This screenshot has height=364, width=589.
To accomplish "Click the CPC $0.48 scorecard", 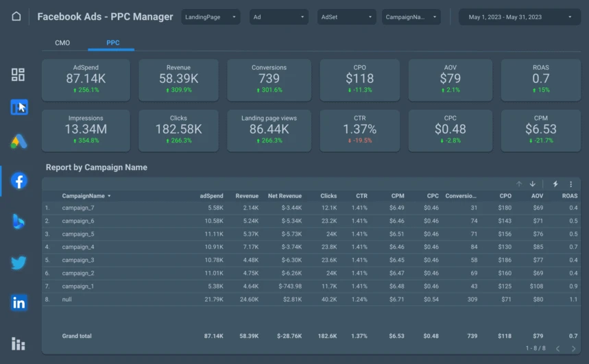I will (x=450, y=130).
